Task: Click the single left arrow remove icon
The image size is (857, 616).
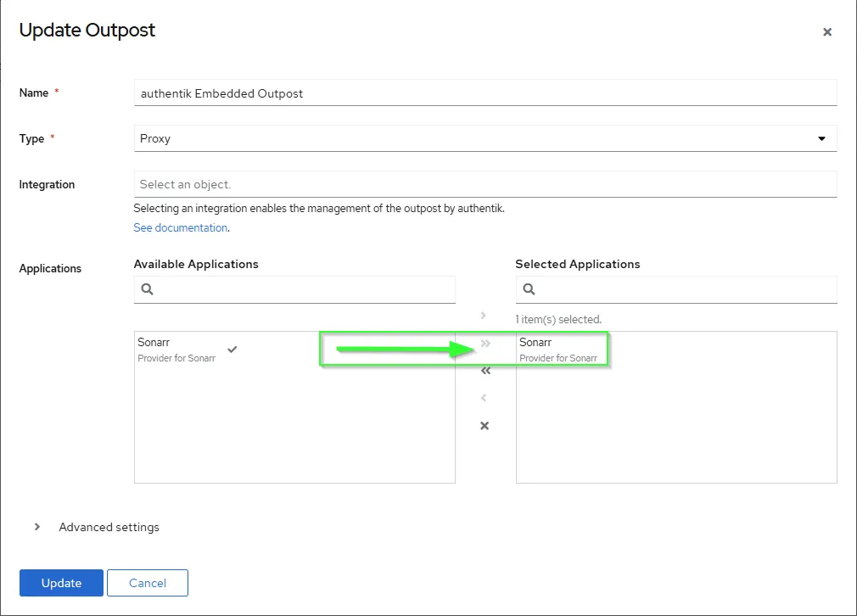Action: tap(485, 398)
